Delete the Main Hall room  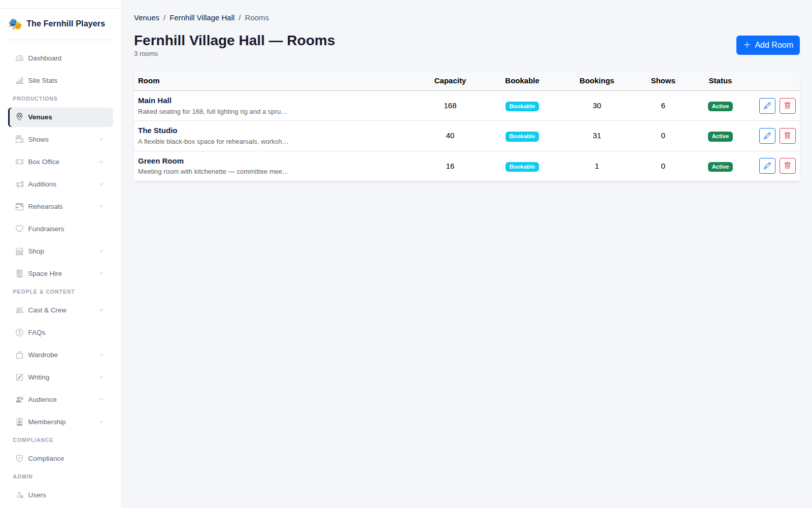(x=788, y=106)
